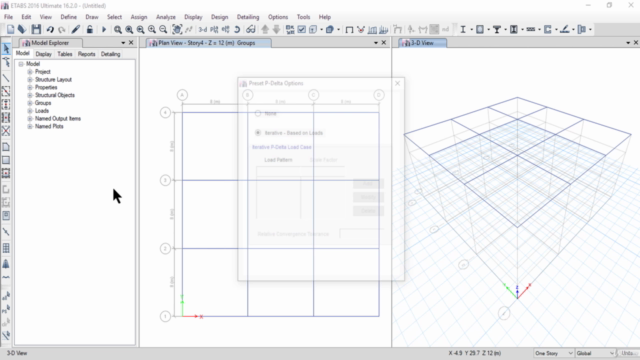The image size is (640, 360).
Task: Select the Draw Rectangular Floor tool in left toolbar
Action: coord(6,160)
